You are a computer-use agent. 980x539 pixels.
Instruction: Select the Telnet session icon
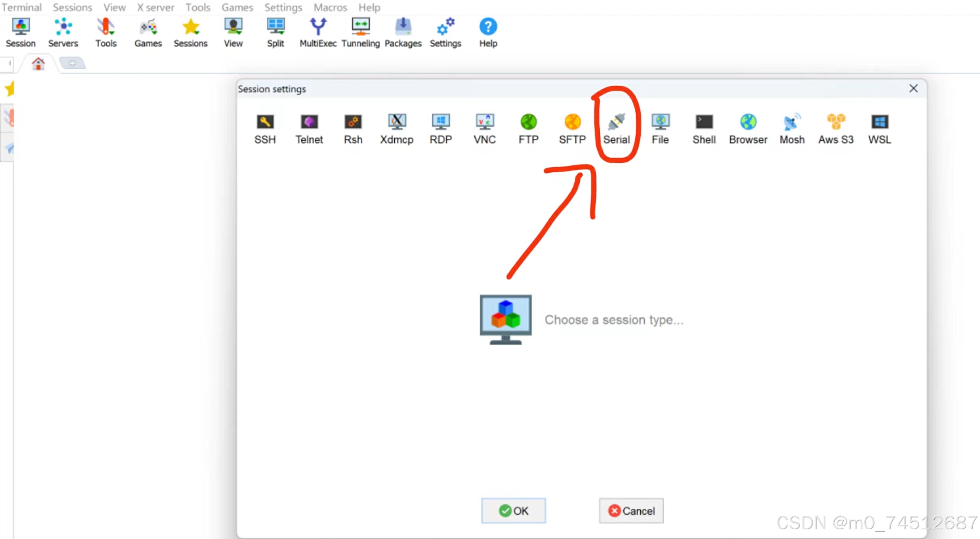(309, 129)
